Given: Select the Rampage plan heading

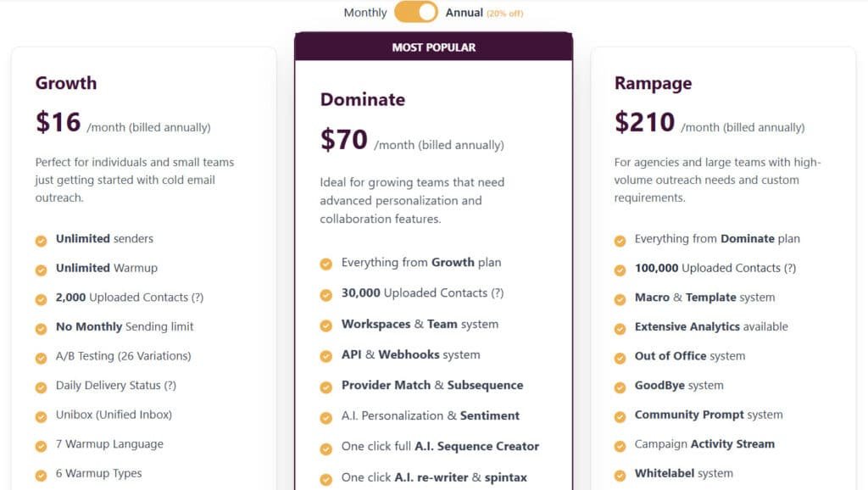Looking at the screenshot, I should click(654, 83).
